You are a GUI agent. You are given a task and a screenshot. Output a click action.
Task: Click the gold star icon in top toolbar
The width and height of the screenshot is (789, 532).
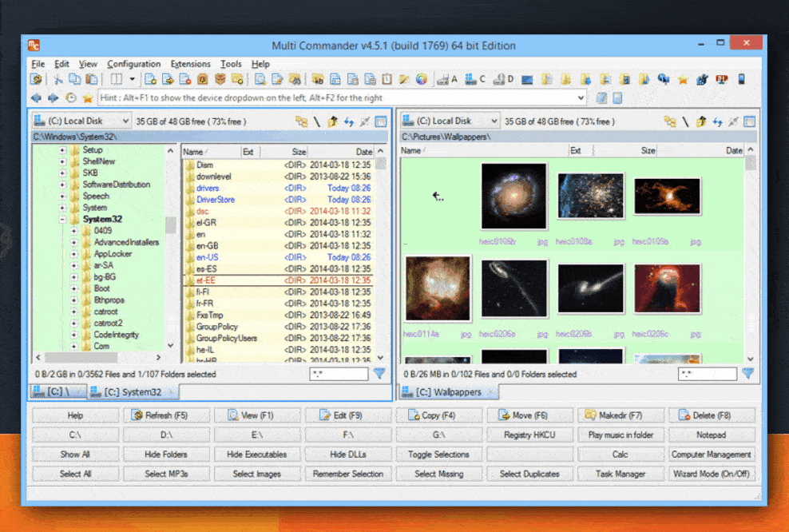[683, 79]
